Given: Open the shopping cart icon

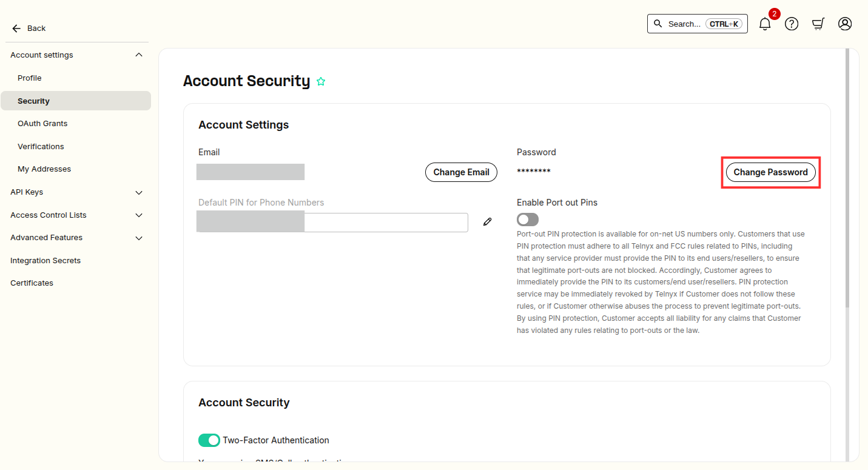Looking at the screenshot, I should coord(818,24).
